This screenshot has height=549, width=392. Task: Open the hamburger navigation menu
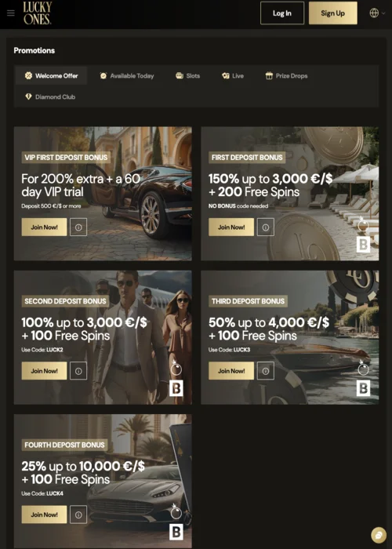11,13
